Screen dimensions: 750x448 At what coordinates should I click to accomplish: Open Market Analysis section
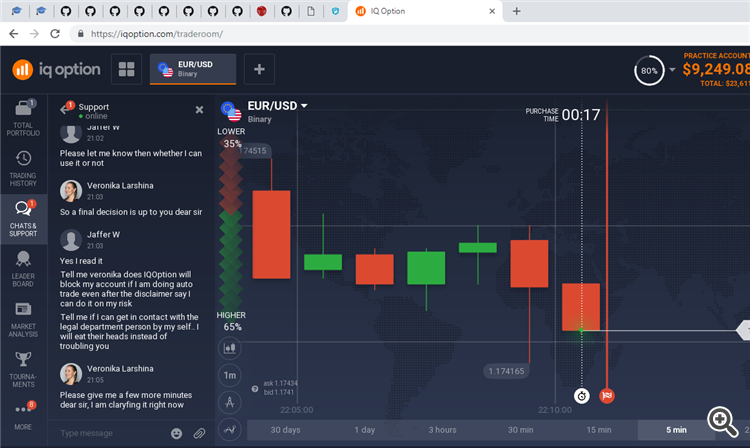pyautogui.click(x=23, y=319)
